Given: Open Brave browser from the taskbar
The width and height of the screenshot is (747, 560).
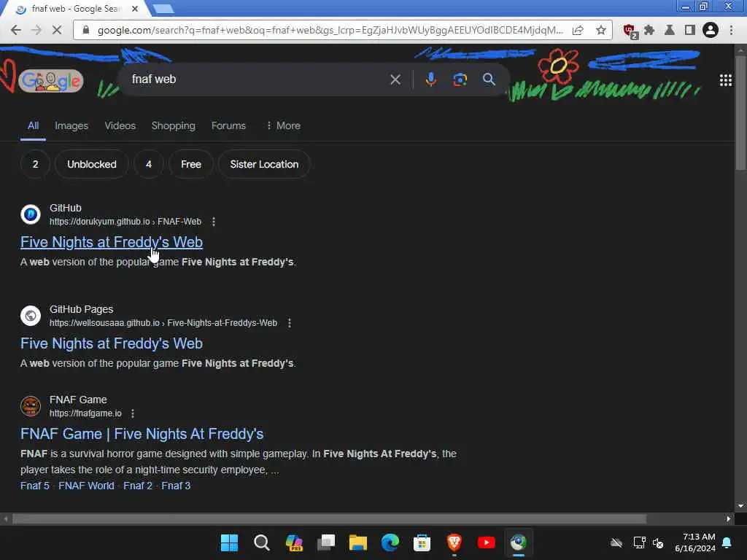Looking at the screenshot, I should click(x=454, y=542).
